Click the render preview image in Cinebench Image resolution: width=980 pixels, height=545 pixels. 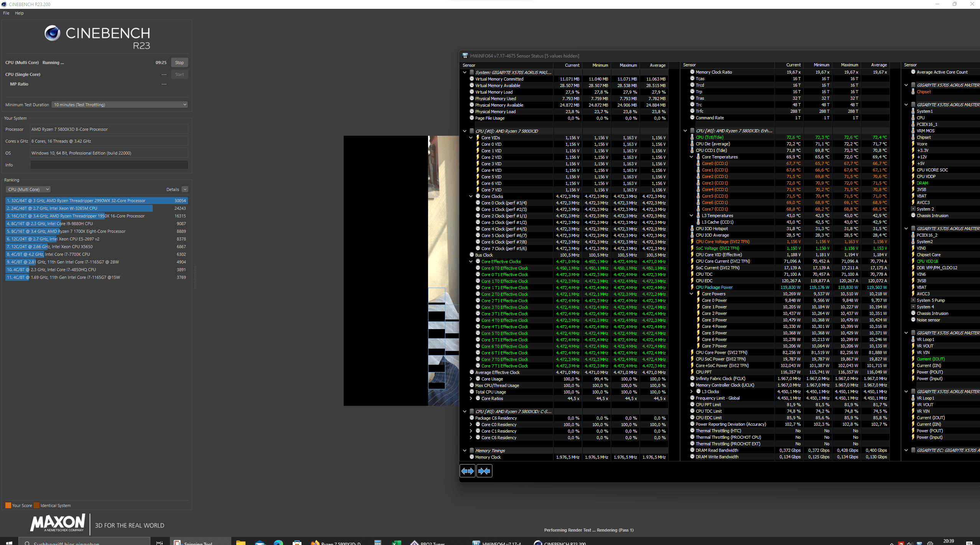coord(401,270)
